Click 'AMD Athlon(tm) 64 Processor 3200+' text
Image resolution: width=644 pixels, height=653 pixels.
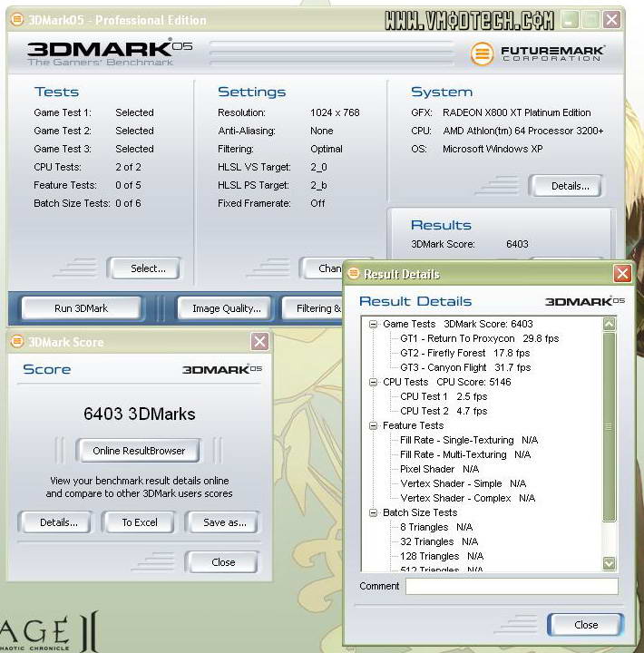pyautogui.click(x=523, y=131)
